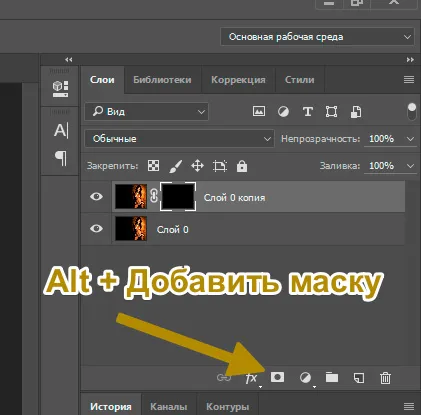Switch to the Коррекция tab
This screenshot has width=421, height=415.
click(x=238, y=80)
